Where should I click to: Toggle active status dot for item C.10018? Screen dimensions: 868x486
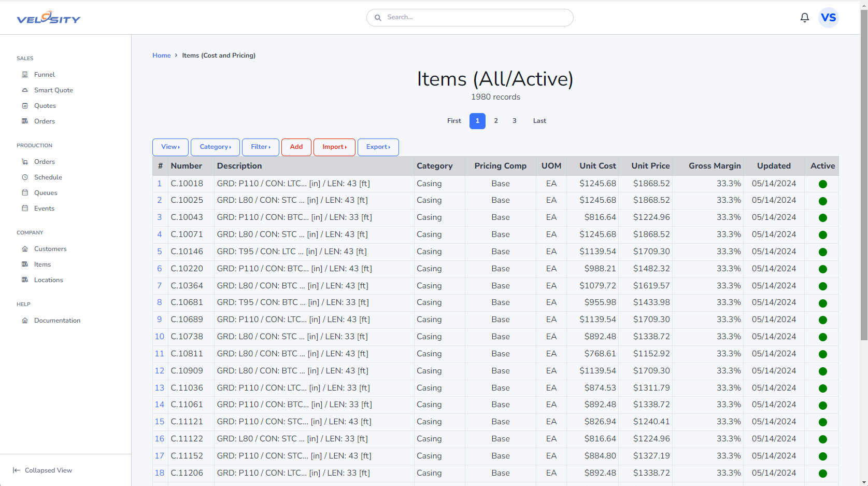coord(822,184)
